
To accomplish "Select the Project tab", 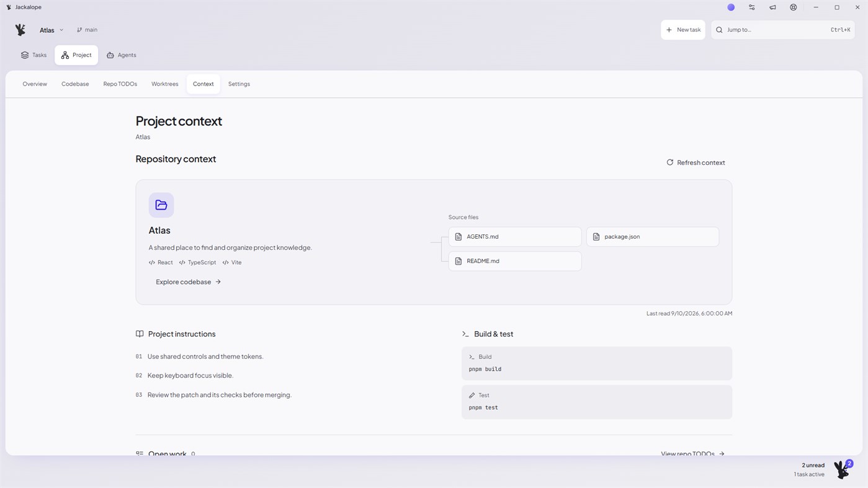I will (76, 55).
